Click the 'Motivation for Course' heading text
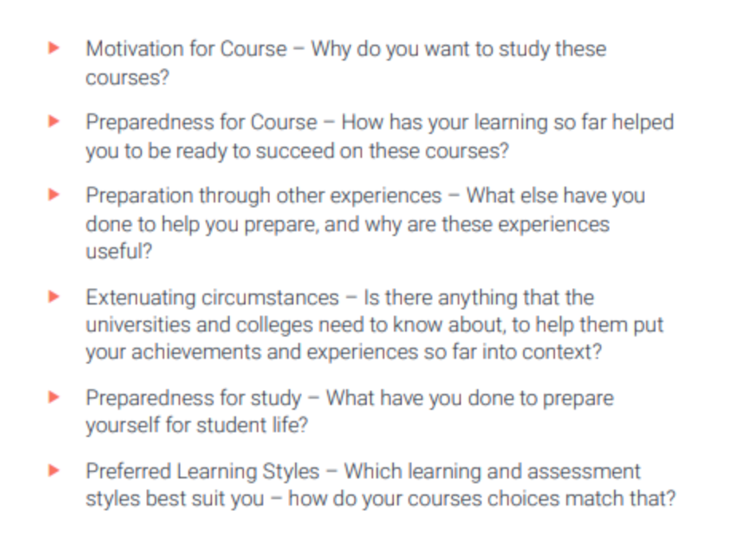The image size is (756, 539). click(186, 49)
